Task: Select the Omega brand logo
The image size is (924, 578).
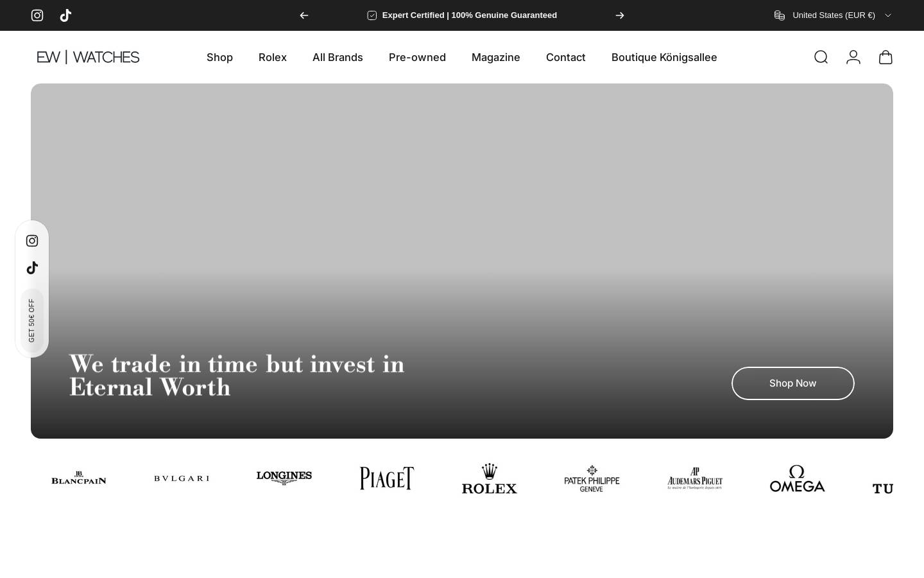Action: pyautogui.click(x=798, y=478)
